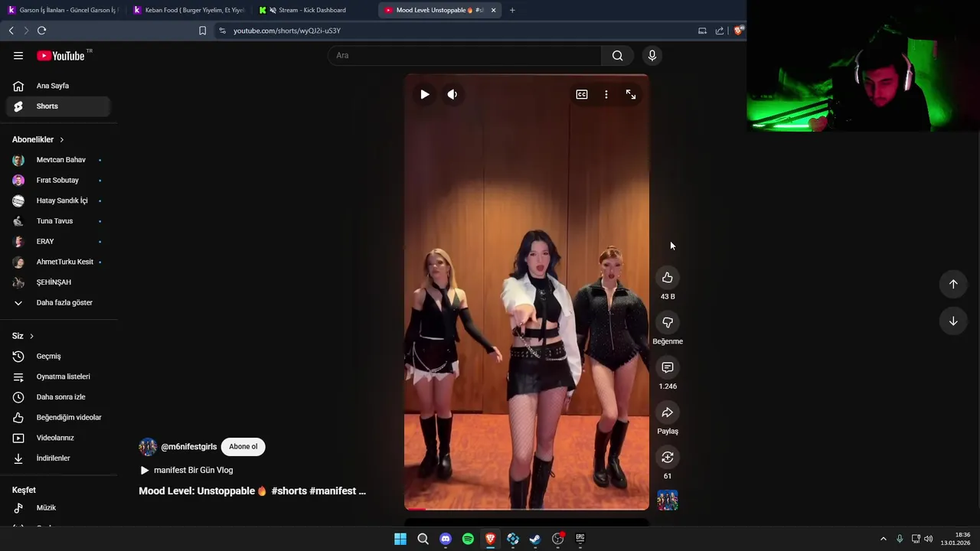Go to Ana Sayfa in sidebar
The image size is (980, 551).
pyautogui.click(x=58, y=86)
